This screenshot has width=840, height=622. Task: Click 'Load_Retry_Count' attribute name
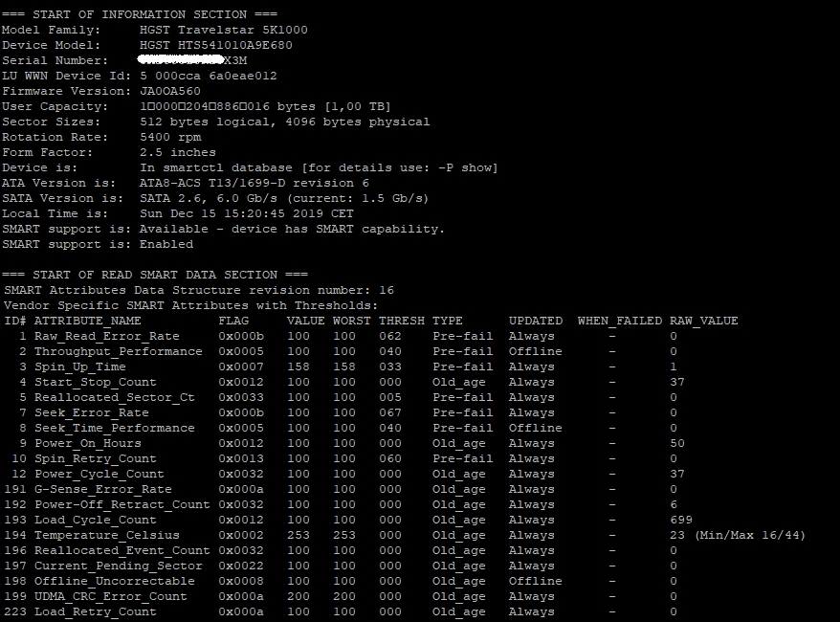[96, 611]
